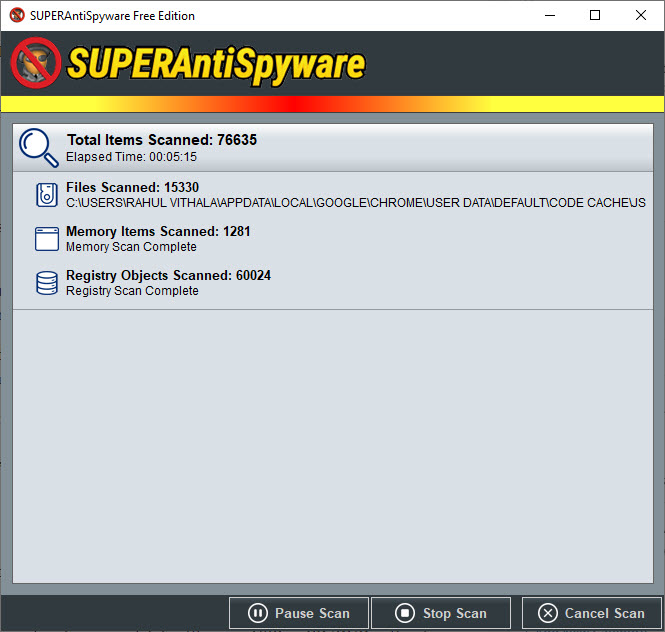The height and width of the screenshot is (632, 665).
Task: Click the Memory Items Scanned: 1281 label
Action: coord(158,232)
